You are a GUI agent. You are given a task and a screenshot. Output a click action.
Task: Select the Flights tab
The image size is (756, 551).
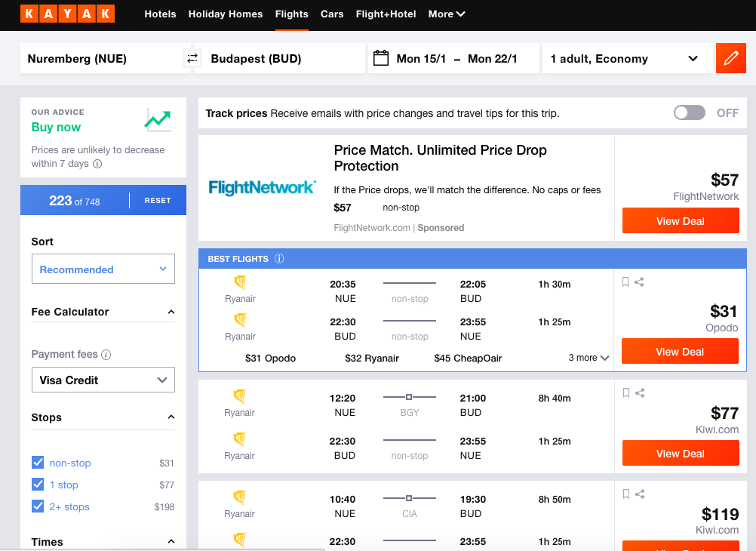tap(292, 14)
